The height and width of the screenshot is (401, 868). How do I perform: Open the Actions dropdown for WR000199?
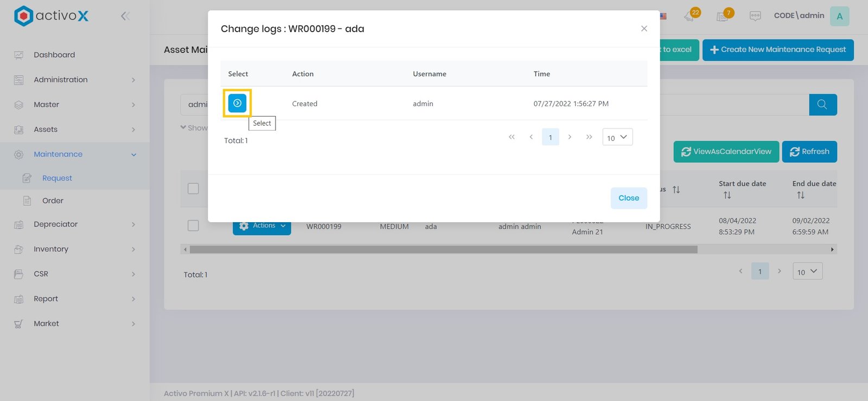tap(262, 227)
